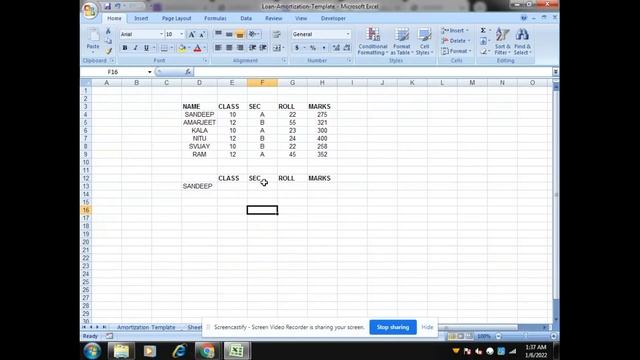Click the Decrease Font Size icon
Image resolution: width=640 pixels, height=360 pixels.
tap(202, 34)
